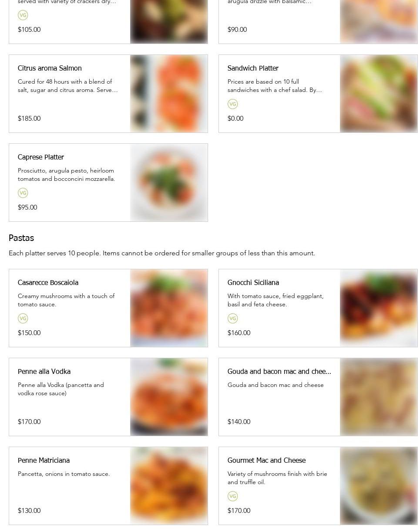
Task: View the Penne alla Vodka photo
Action: pos(169,397)
